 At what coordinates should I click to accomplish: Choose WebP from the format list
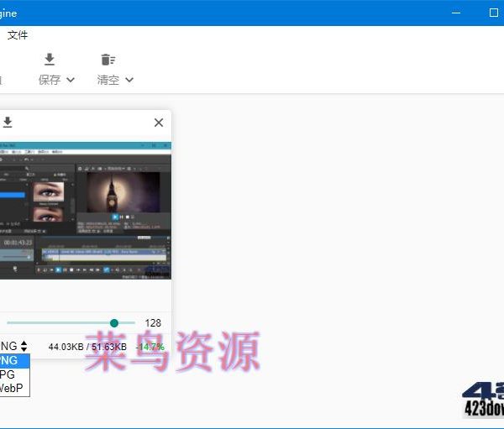(10, 388)
